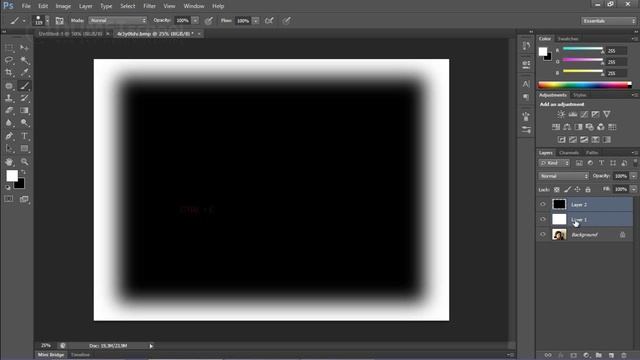Switch to the Swatches tab
Viewport: 640px width, 360px height.
(568, 39)
